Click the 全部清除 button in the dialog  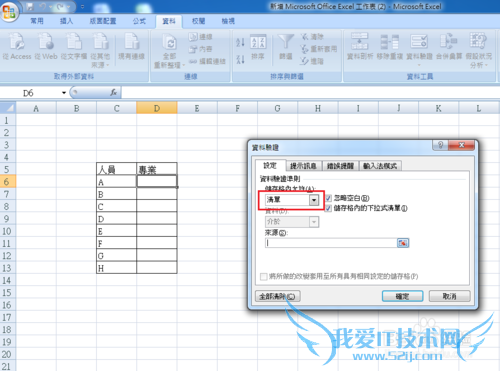[277, 296]
